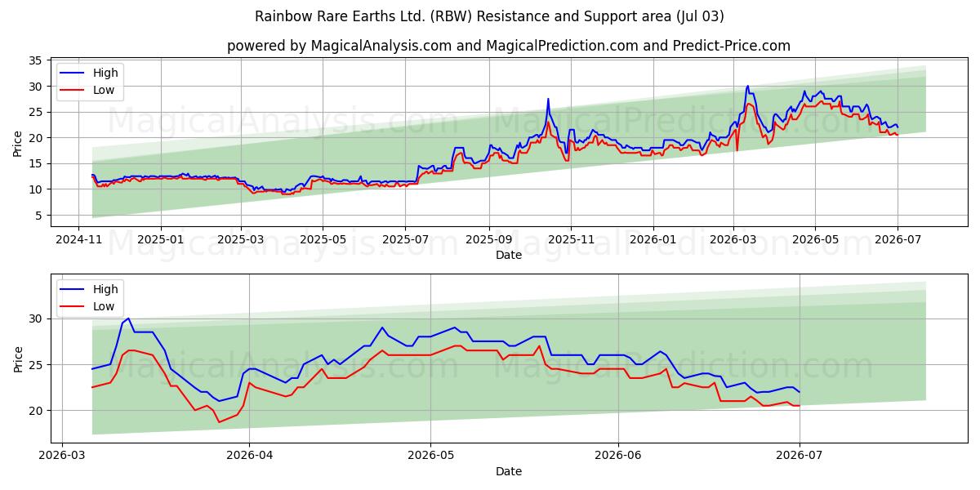Click the top chart 'Date' axis label

(509, 255)
